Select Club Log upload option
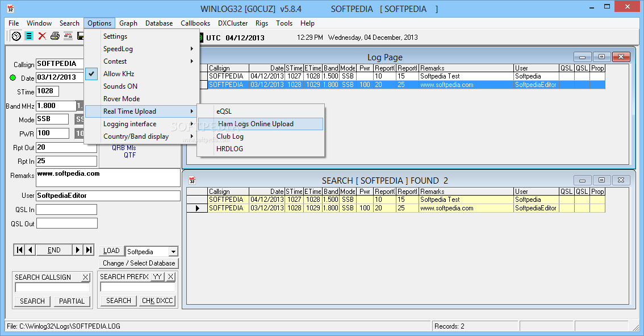644x336 pixels. coord(261,136)
